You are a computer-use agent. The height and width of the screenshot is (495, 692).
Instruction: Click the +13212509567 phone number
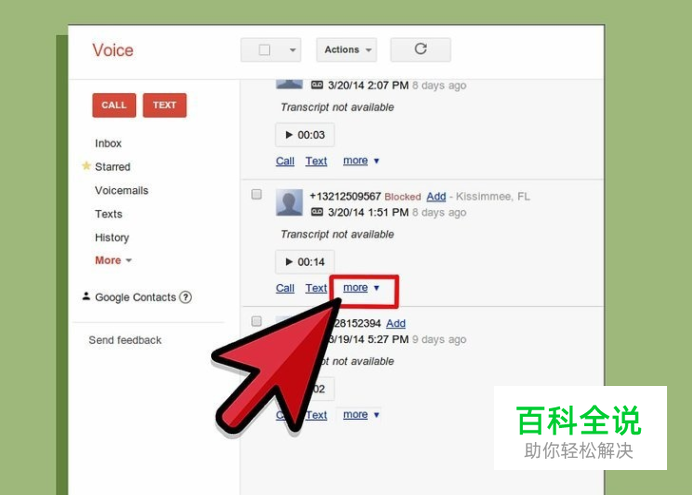pyautogui.click(x=345, y=196)
